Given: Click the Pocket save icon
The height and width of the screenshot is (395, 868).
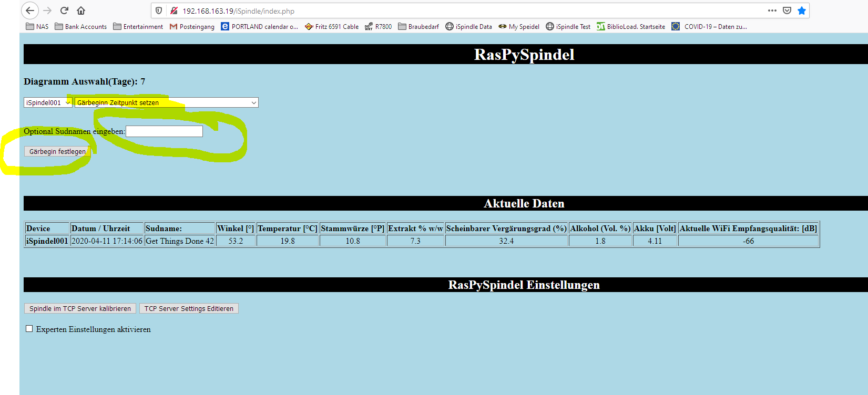Looking at the screenshot, I should 787,11.
